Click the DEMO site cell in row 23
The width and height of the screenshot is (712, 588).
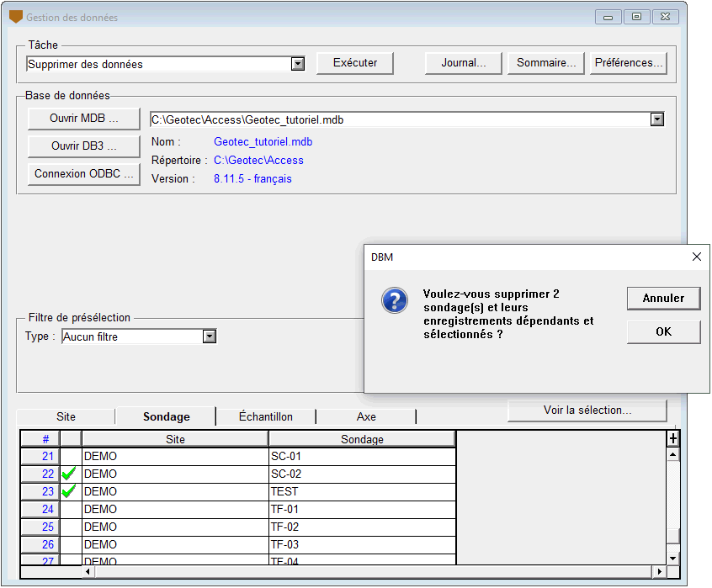pos(175,492)
